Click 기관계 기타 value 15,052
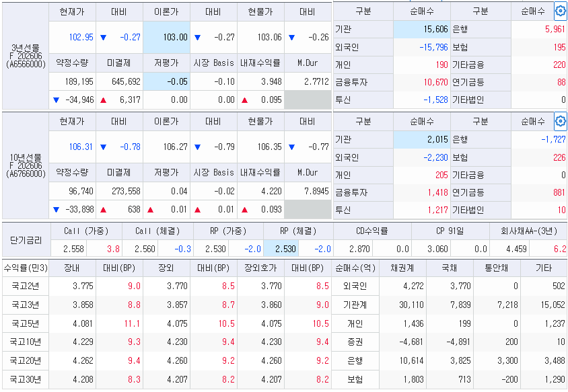 pyautogui.click(x=553, y=305)
